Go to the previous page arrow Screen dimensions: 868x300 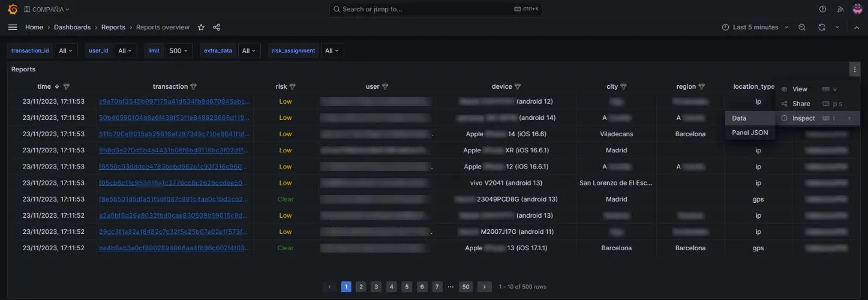pyautogui.click(x=329, y=287)
